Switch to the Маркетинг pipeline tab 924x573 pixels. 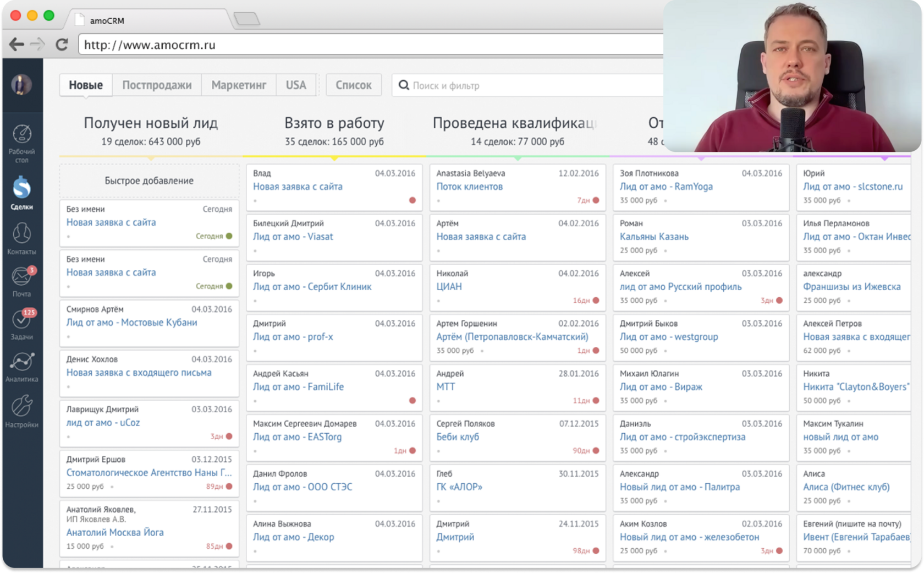point(239,85)
